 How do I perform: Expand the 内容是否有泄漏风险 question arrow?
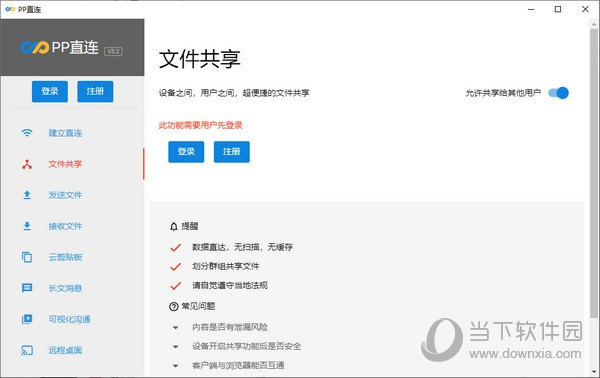pos(175,327)
